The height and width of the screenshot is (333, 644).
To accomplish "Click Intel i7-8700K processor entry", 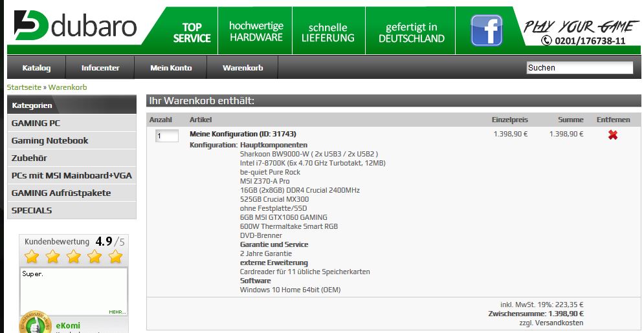I will 313,163.
